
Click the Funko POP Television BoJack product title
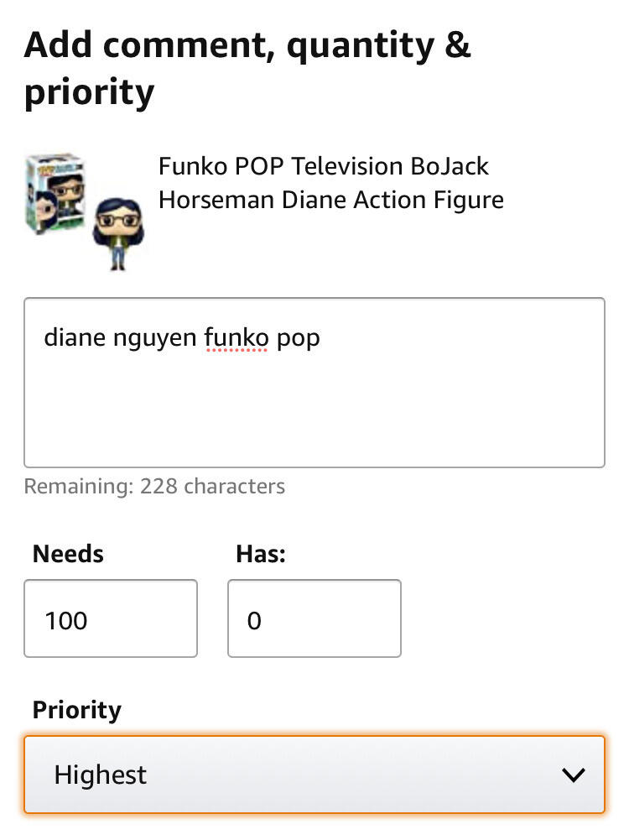tap(324, 166)
